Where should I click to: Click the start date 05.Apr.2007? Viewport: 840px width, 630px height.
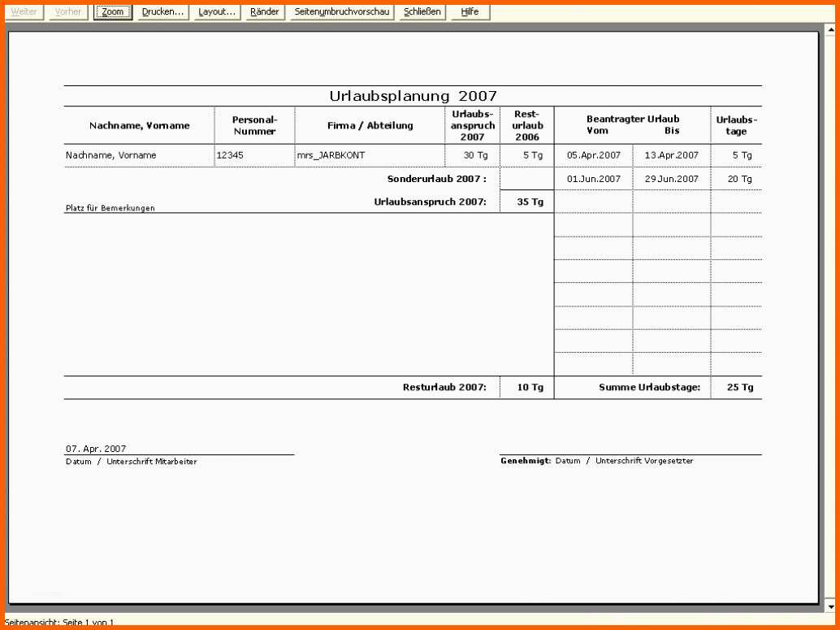(x=594, y=155)
